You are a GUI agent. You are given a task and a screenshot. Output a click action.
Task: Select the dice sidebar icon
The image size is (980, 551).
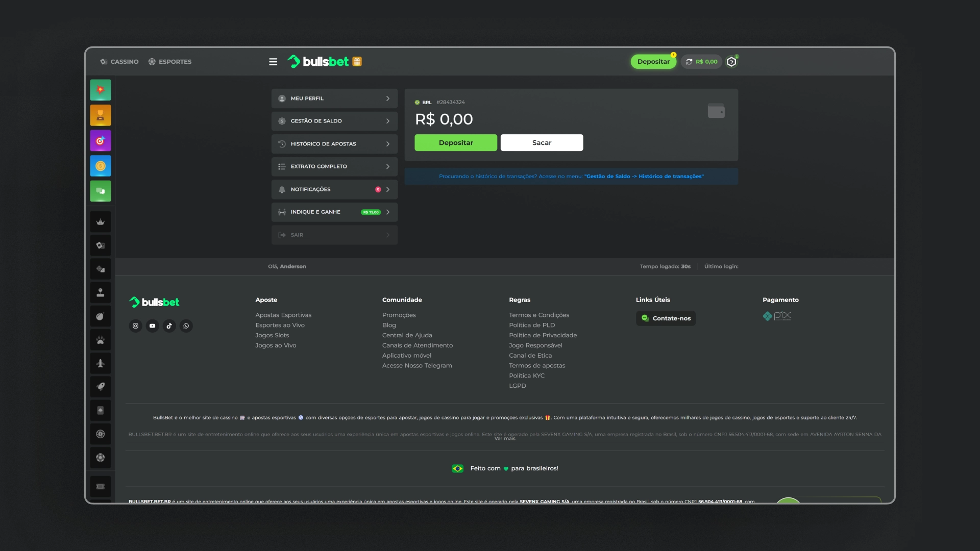[x=101, y=269]
